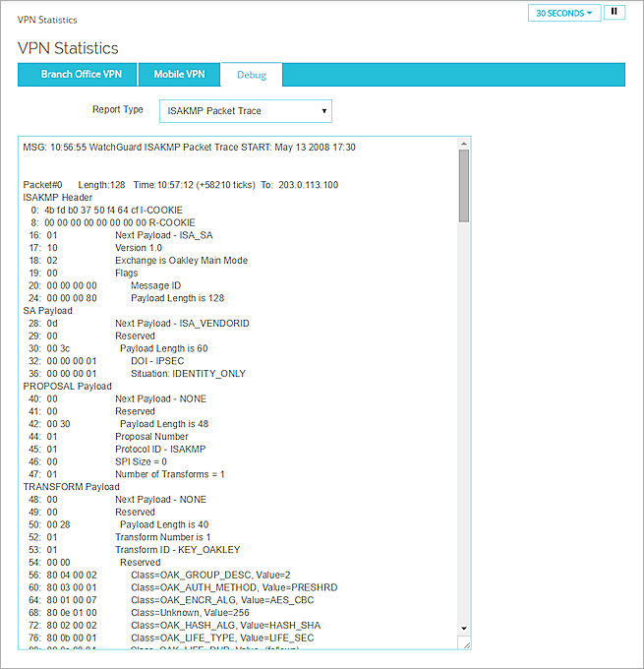Click the 'Version 1.0' line
This screenshot has height=669, width=644.
click(95, 248)
